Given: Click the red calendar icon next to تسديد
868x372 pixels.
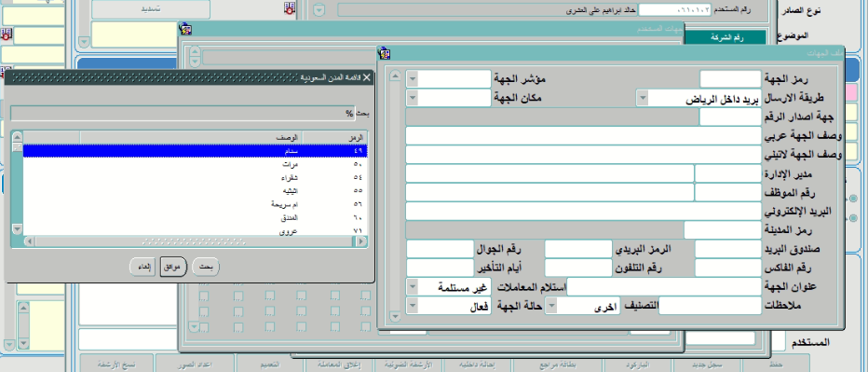Looking at the screenshot, I should tap(290, 8).
